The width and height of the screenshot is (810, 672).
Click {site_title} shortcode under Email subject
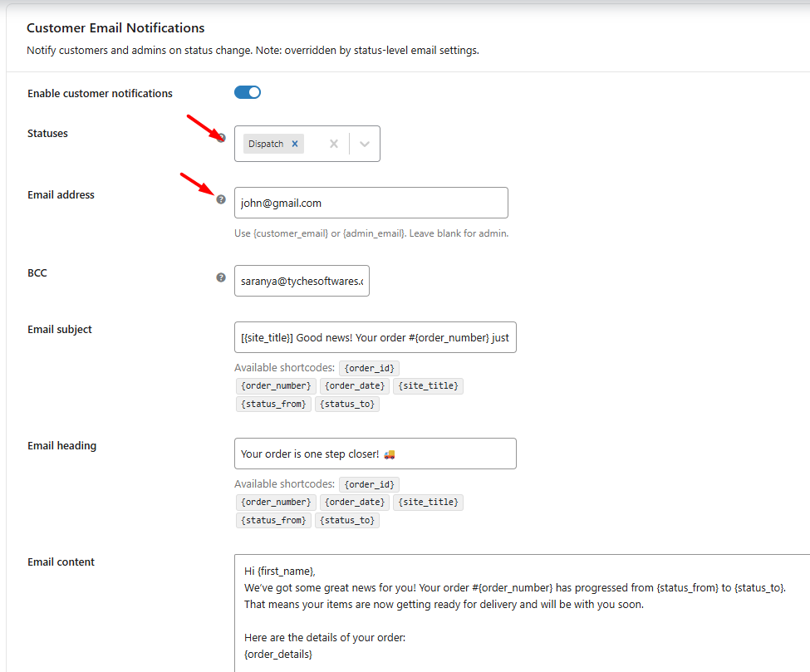tap(428, 386)
